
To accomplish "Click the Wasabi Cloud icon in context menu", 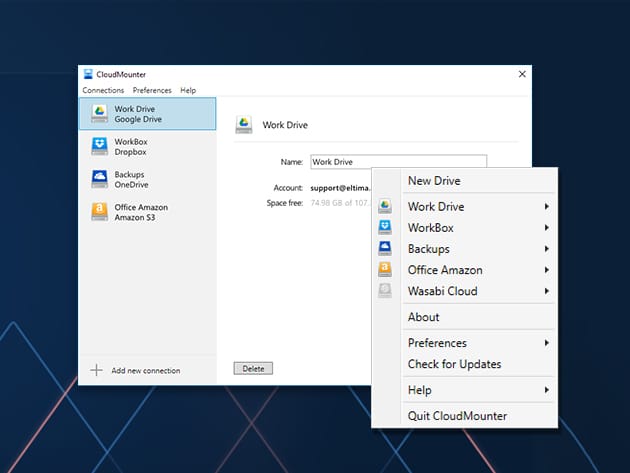I will pyautogui.click(x=385, y=291).
